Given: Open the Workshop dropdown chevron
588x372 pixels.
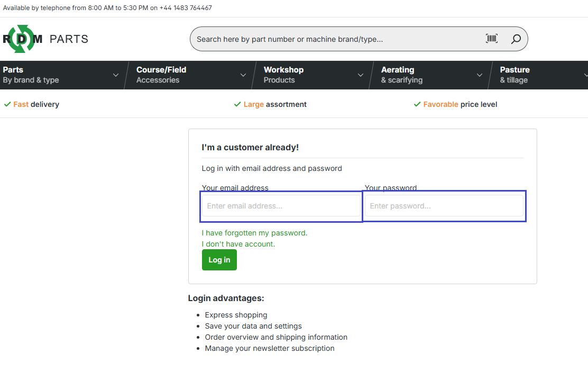Looking at the screenshot, I should (x=361, y=75).
